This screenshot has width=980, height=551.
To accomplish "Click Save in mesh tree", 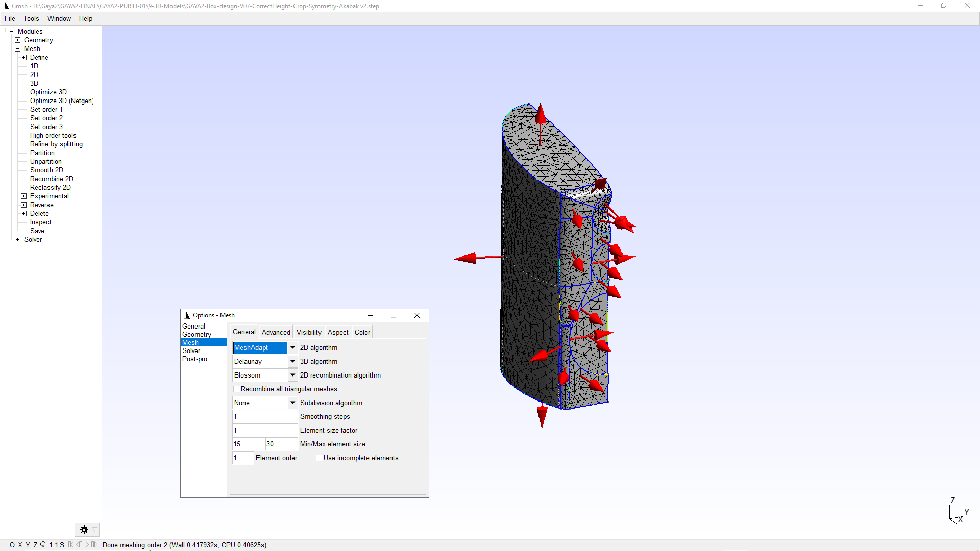I will tap(37, 231).
